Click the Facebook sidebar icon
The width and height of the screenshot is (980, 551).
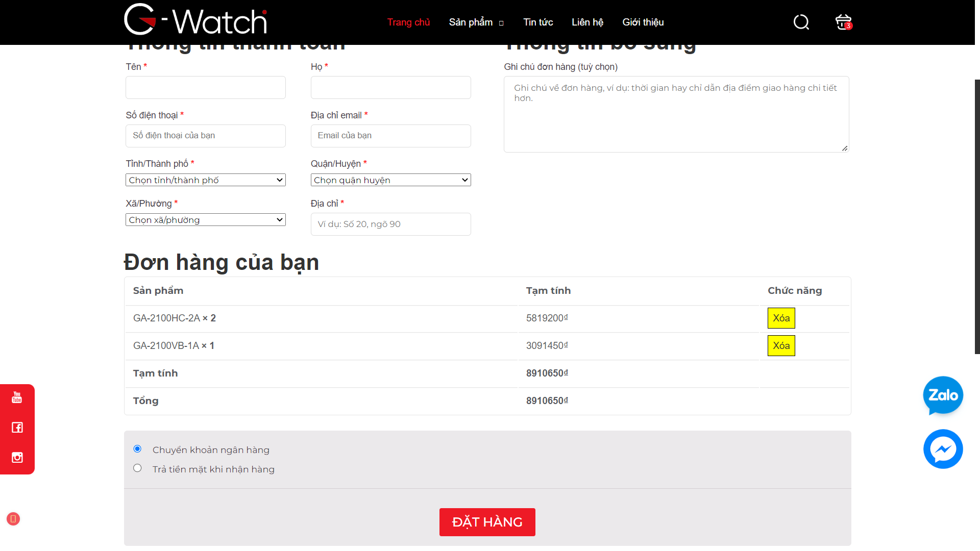pyautogui.click(x=17, y=428)
